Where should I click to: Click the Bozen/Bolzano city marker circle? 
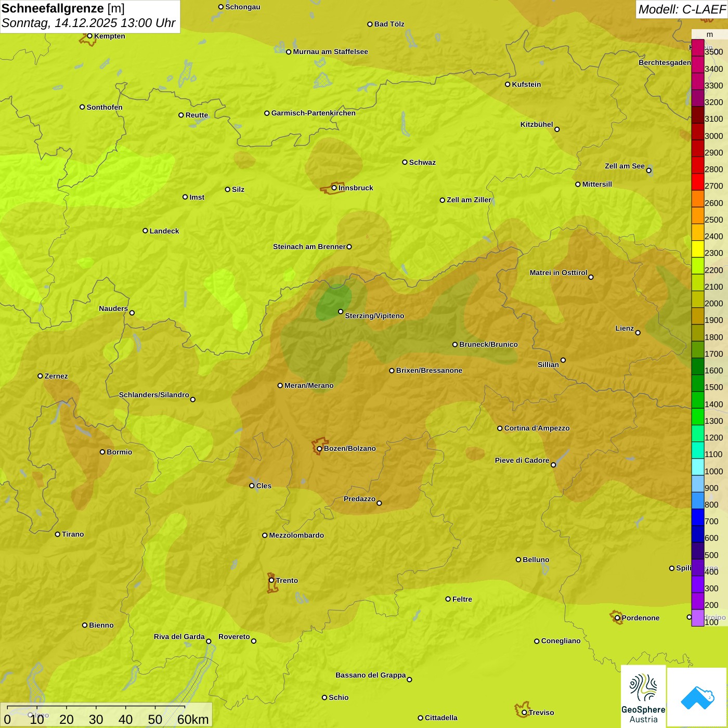320,449
